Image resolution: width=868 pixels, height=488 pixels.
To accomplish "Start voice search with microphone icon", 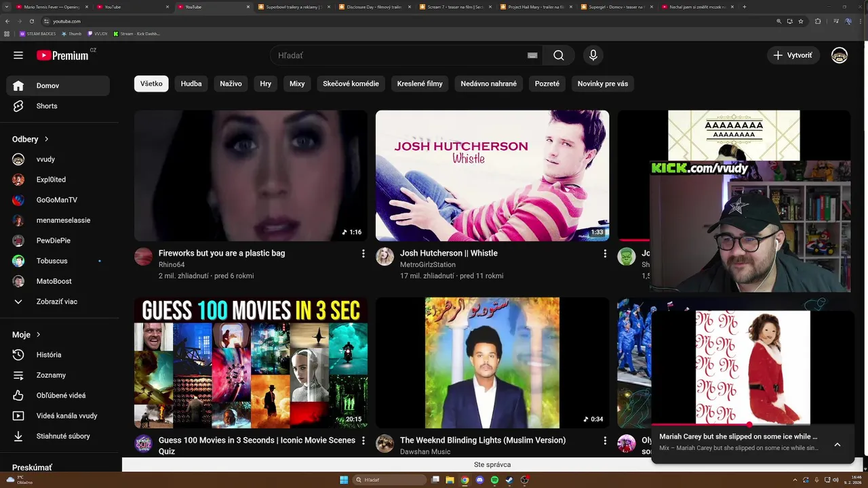I will tap(593, 56).
